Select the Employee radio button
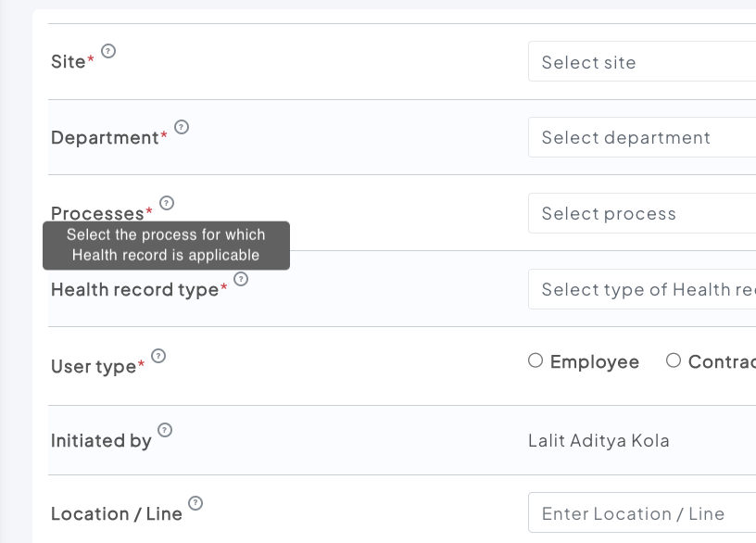Screen dimensions: 756x543 point(535,360)
